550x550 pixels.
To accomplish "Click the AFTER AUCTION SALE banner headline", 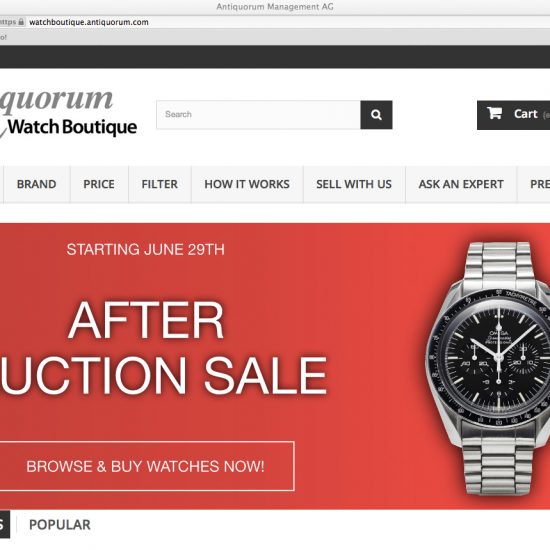I will pos(163,347).
